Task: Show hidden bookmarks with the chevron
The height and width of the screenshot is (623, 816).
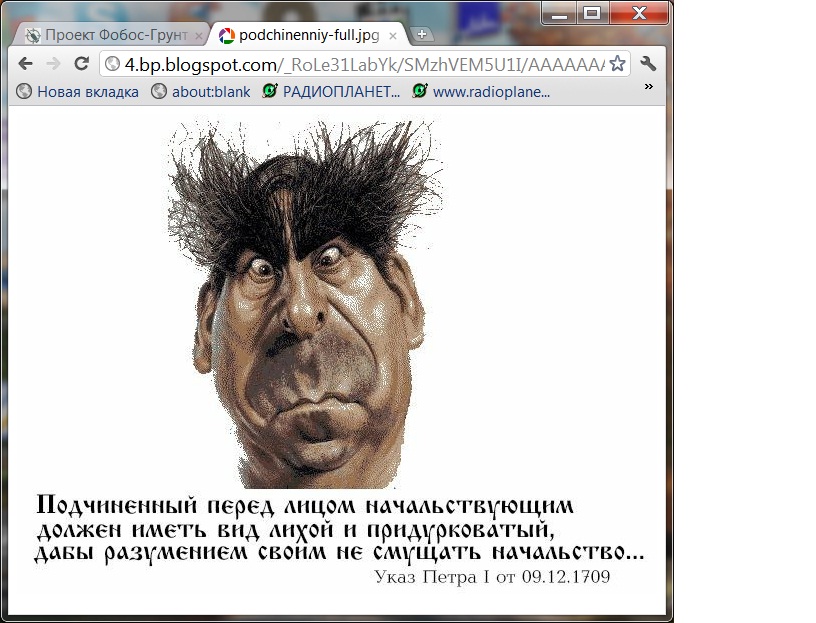Action: tap(648, 86)
